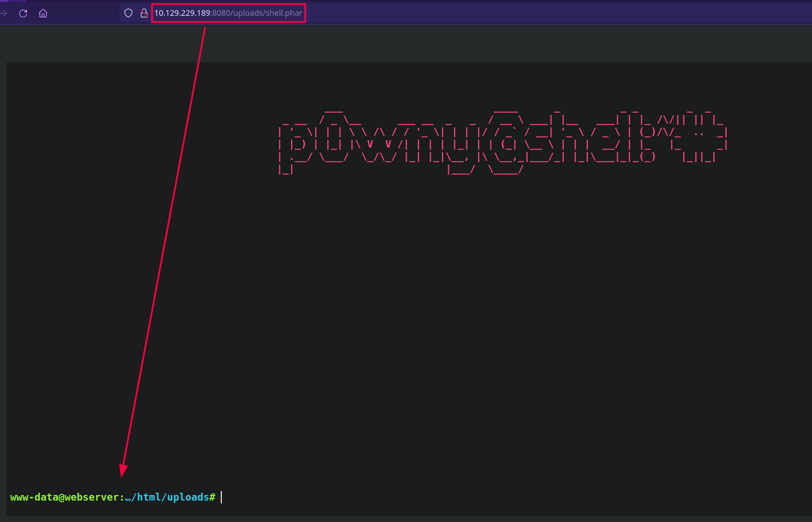The height and width of the screenshot is (522, 812).
Task: Click the browser forward arrow
Action: coord(3,13)
